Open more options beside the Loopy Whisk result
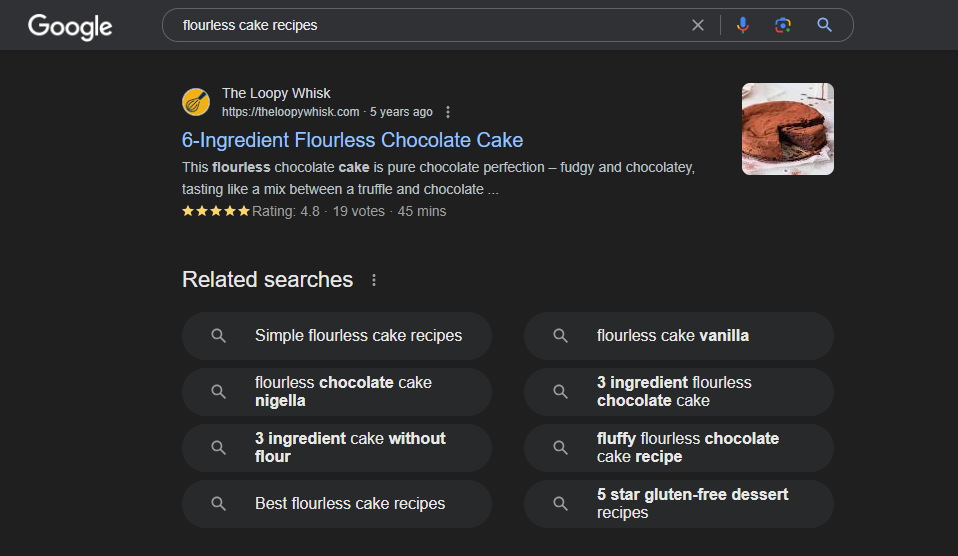Screen dimensions: 958x556 click(x=448, y=112)
